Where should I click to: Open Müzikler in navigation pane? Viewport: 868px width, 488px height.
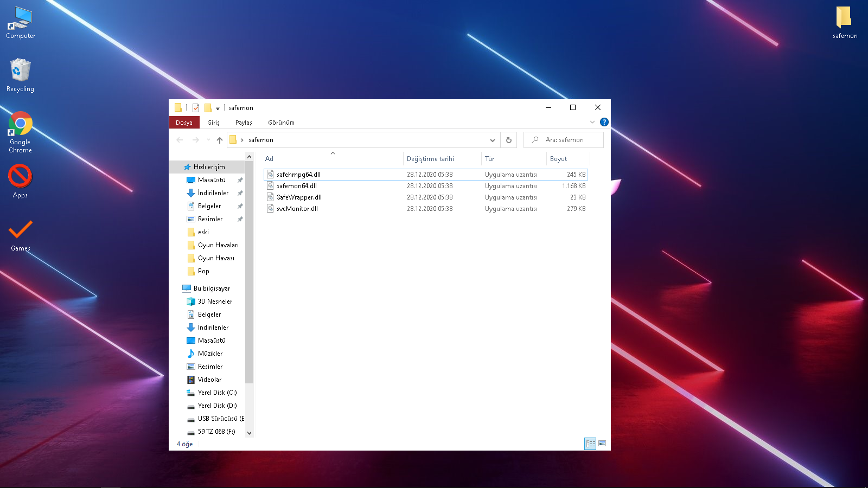[x=210, y=354]
